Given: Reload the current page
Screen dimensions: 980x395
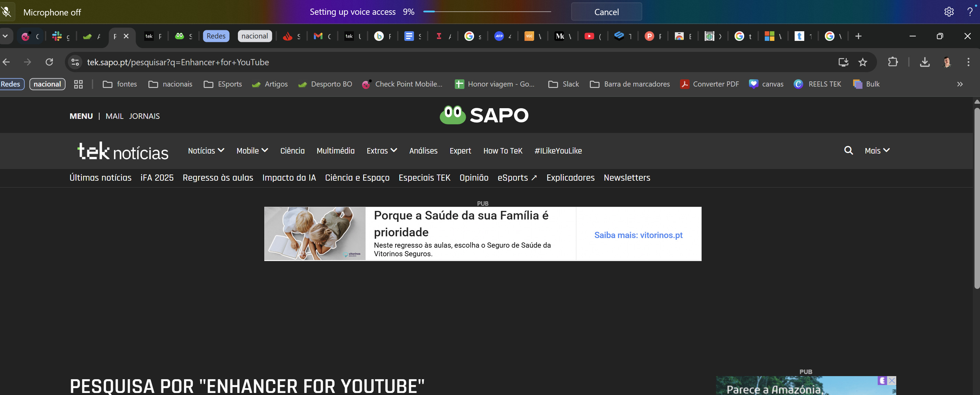Looking at the screenshot, I should 49,62.
